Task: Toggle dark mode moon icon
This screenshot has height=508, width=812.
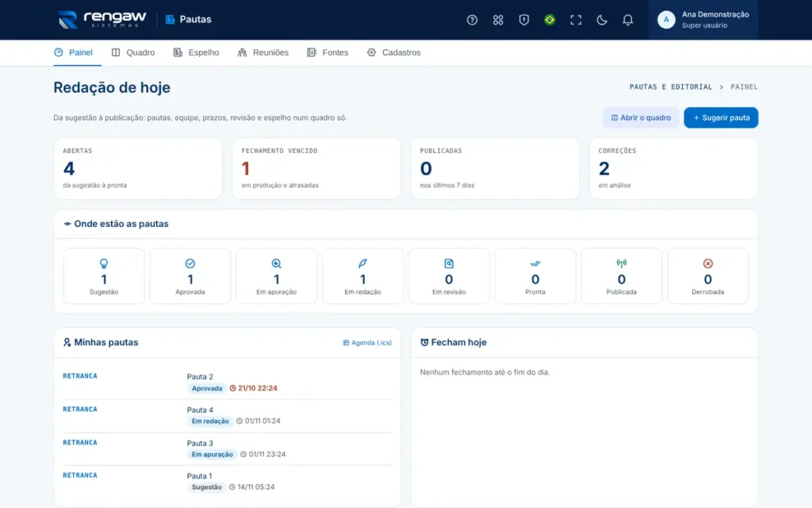Action: click(x=601, y=20)
